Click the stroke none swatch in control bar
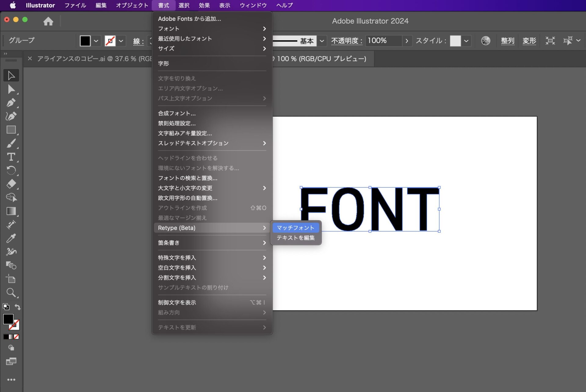The image size is (586, 392). [110, 41]
